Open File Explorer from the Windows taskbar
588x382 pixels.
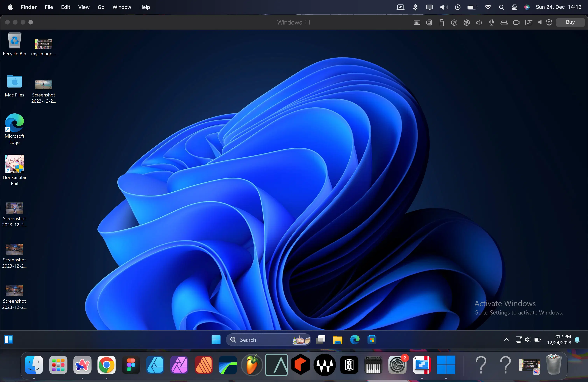[x=338, y=340]
